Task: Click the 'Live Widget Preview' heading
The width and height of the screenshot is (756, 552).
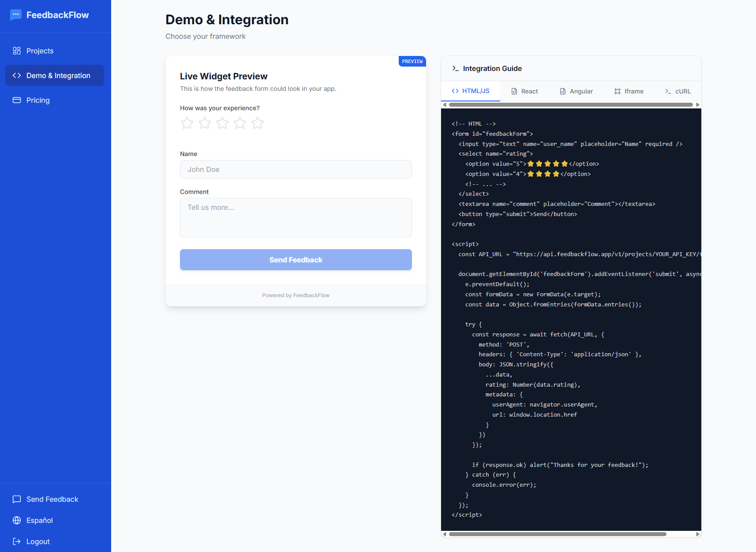Action: [x=224, y=76]
